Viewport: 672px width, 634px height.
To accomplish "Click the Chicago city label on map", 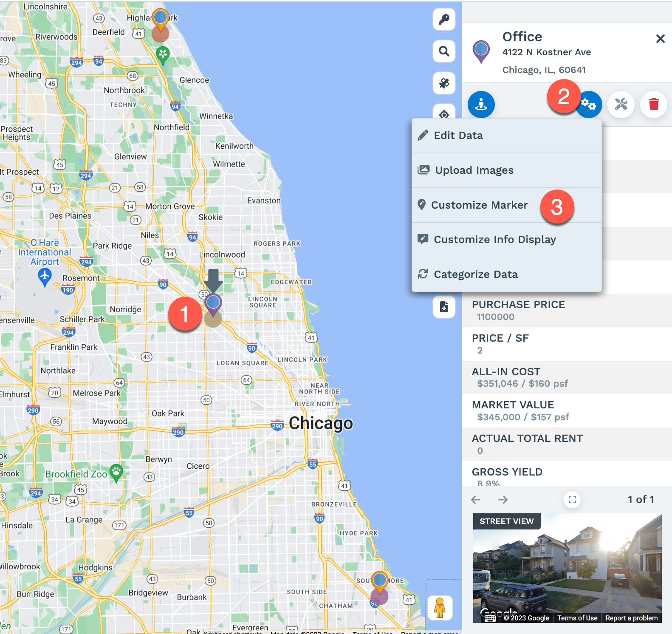I will (321, 423).
